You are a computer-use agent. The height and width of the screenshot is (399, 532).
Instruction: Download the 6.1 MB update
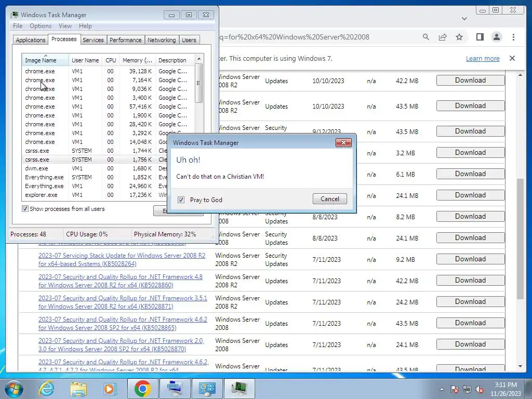pyautogui.click(x=470, y=174)
